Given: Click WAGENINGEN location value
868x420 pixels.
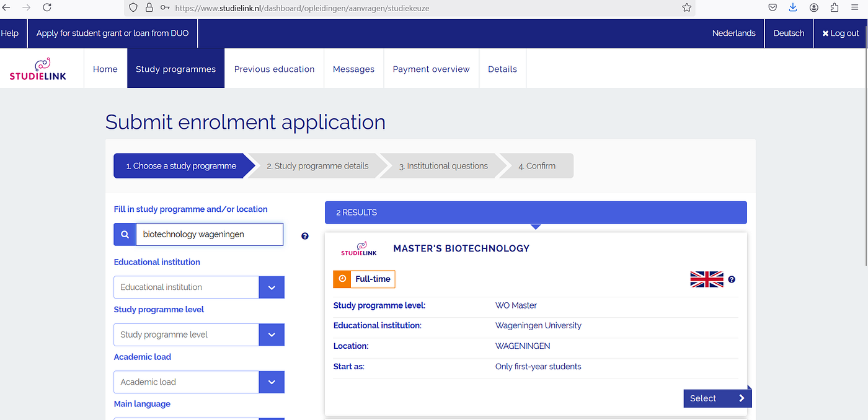Looking at the screenshot, I should pyautogui.click(x=523, y=346).
